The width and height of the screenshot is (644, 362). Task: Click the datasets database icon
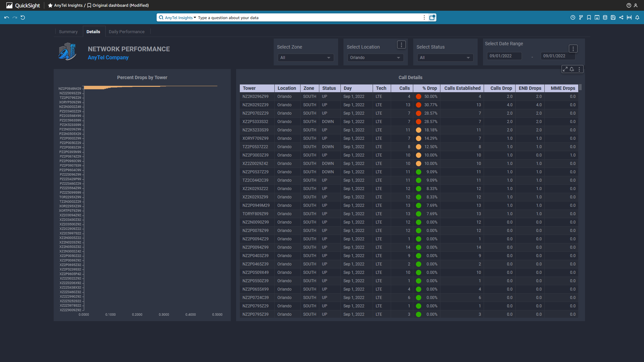coord(605,17)
